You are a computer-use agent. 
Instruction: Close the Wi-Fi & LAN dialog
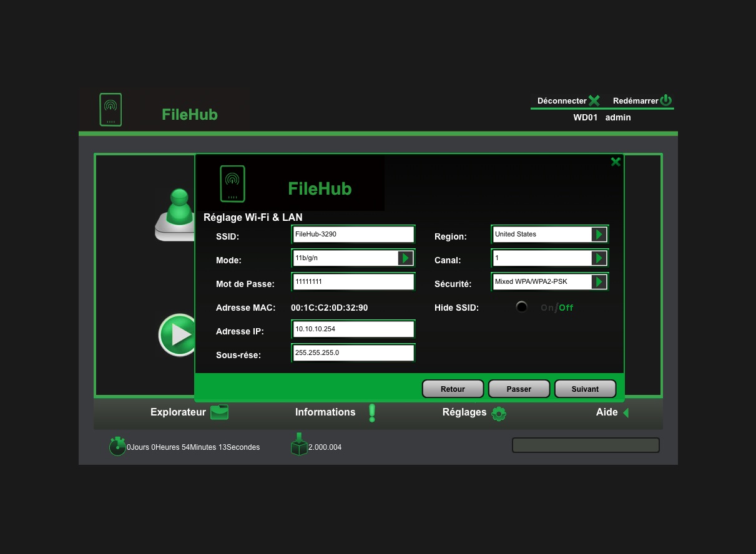click(616, 162)
